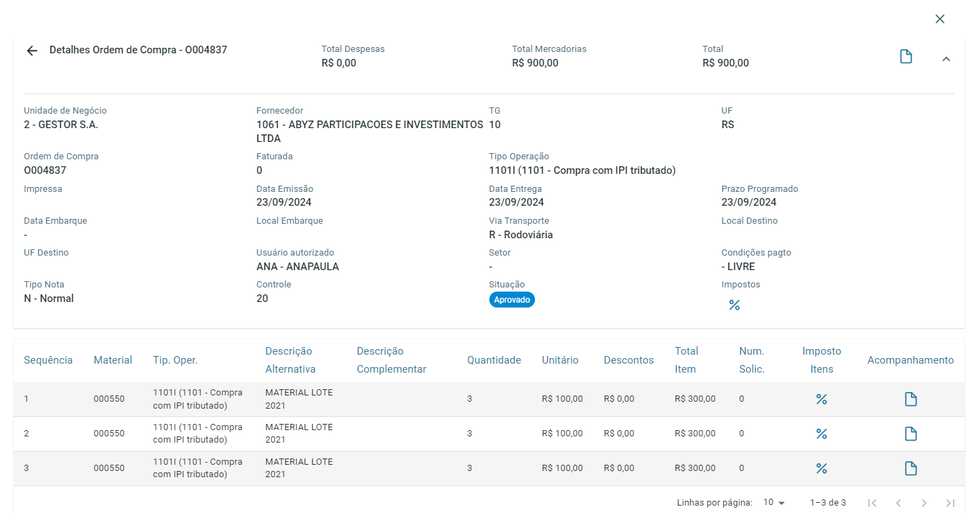Sort by the Descontos column header
This screenshot has width=980, height=516.
(x=628, y=360)
